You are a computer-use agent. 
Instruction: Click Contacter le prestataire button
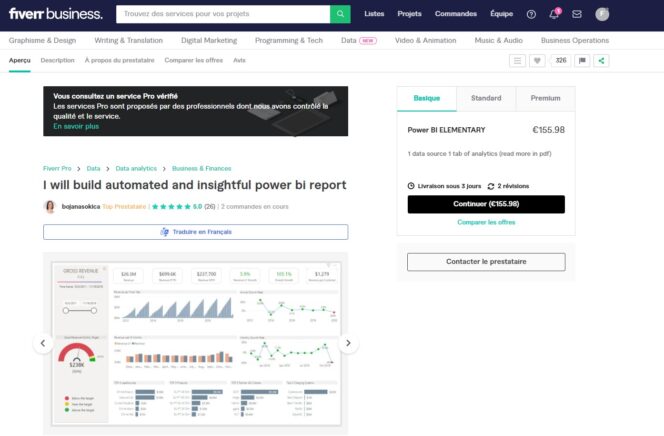pos(486,262)
